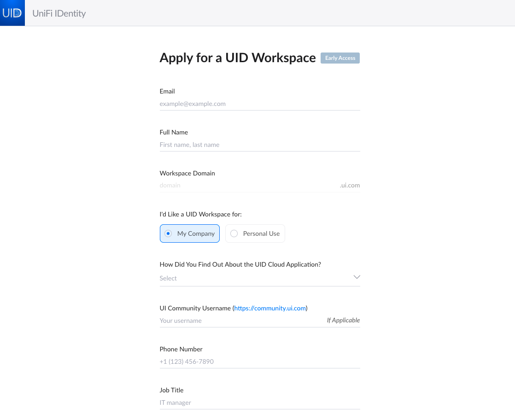The width and height of the screenshot is (515, 420).
Task: Click the Email field label
Action: tap(167, 91)
